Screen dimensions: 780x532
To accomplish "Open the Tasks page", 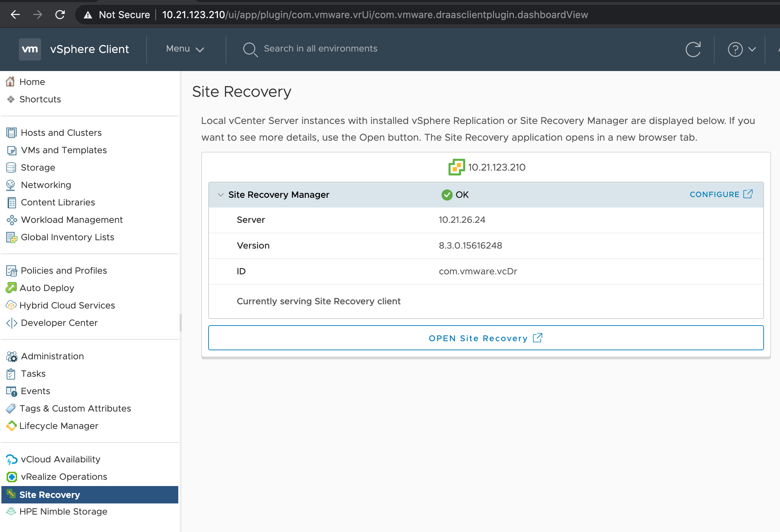I will [x=33, y=374].
